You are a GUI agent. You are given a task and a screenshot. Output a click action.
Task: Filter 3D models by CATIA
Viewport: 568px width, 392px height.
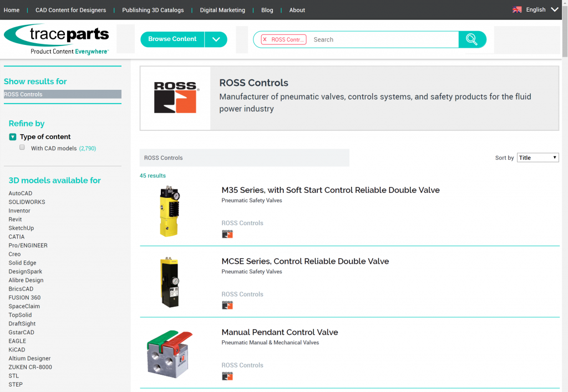[x=16, y=237]
